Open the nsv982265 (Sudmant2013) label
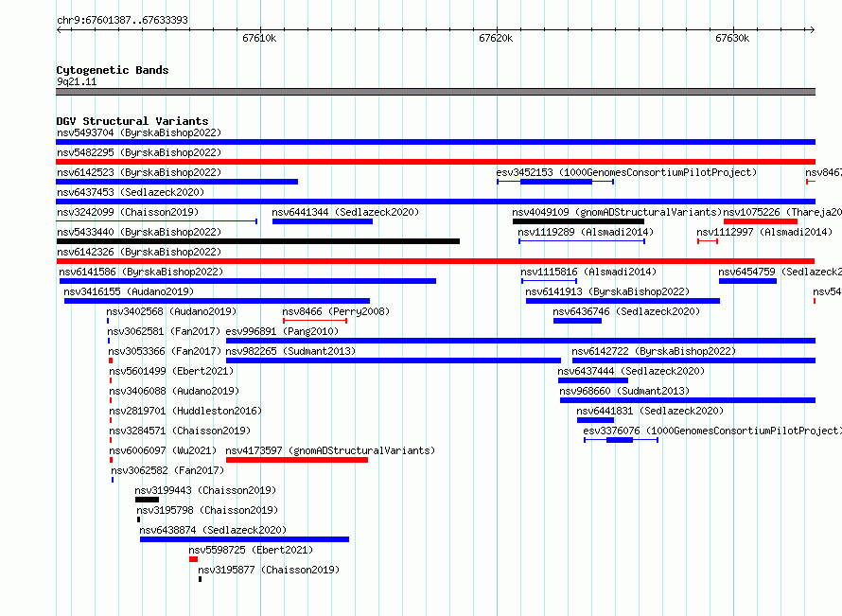This screenshot has width=842, height=616. tap(290, 351)
